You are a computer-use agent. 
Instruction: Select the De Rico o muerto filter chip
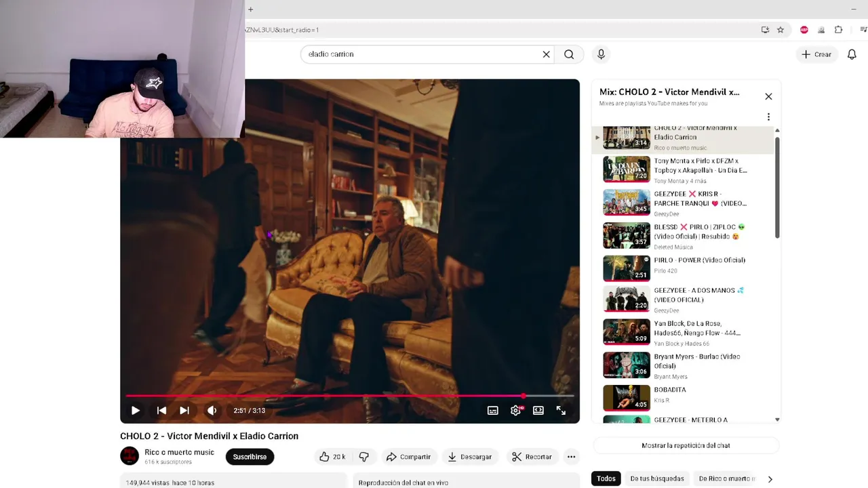727,479
